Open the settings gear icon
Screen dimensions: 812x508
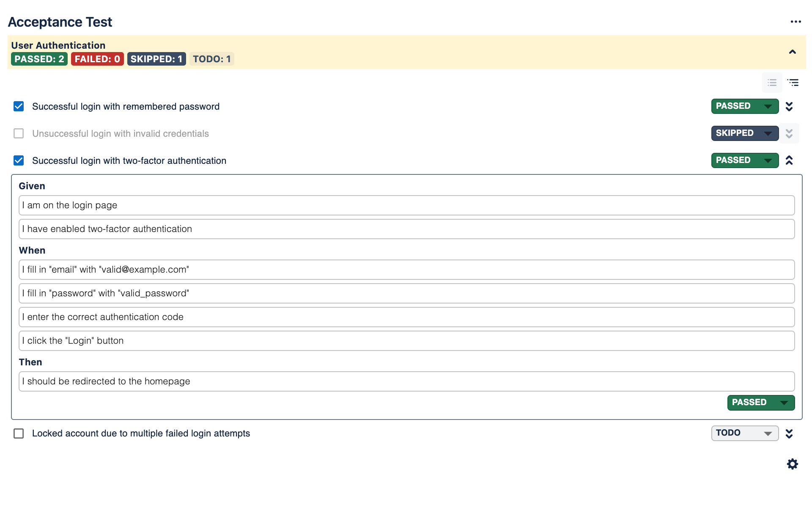793,464
